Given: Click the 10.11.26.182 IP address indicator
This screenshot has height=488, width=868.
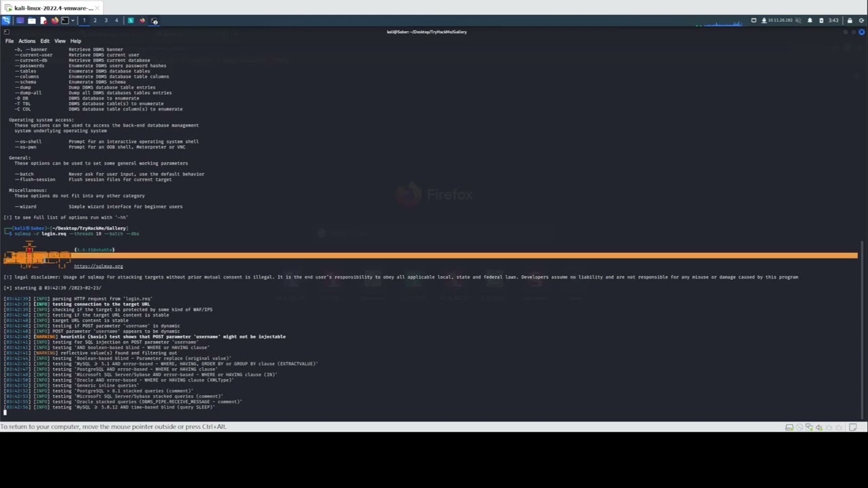Looking at the screenshot, I should 781,20.
